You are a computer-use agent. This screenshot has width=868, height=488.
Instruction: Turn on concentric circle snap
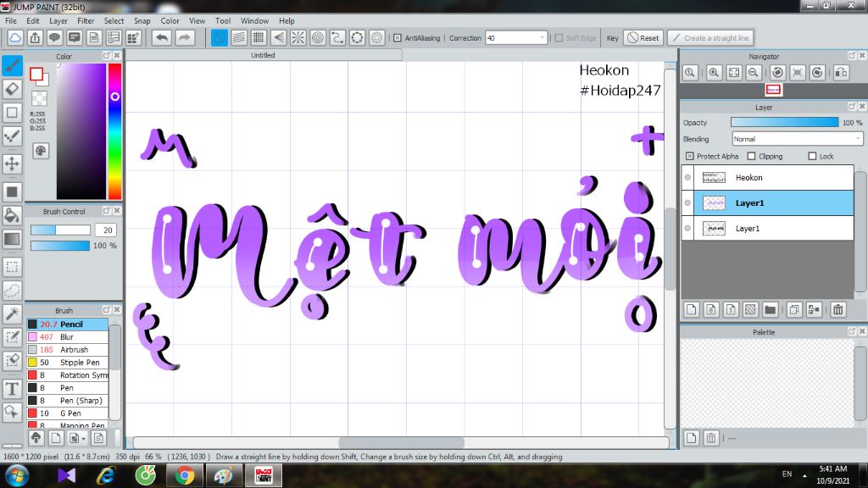coord(318,37)
